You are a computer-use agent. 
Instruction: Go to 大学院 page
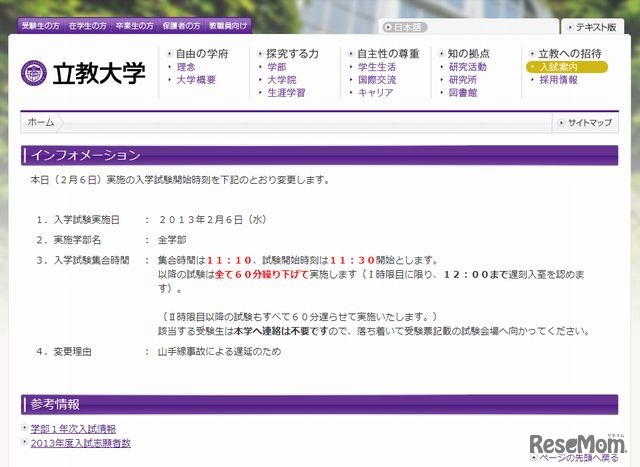click(x=282, y=80)
